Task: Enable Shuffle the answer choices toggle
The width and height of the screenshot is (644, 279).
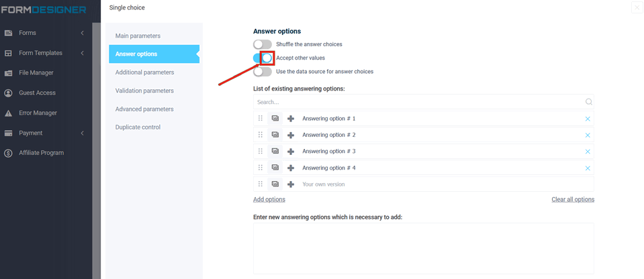Action: point(263,44)
